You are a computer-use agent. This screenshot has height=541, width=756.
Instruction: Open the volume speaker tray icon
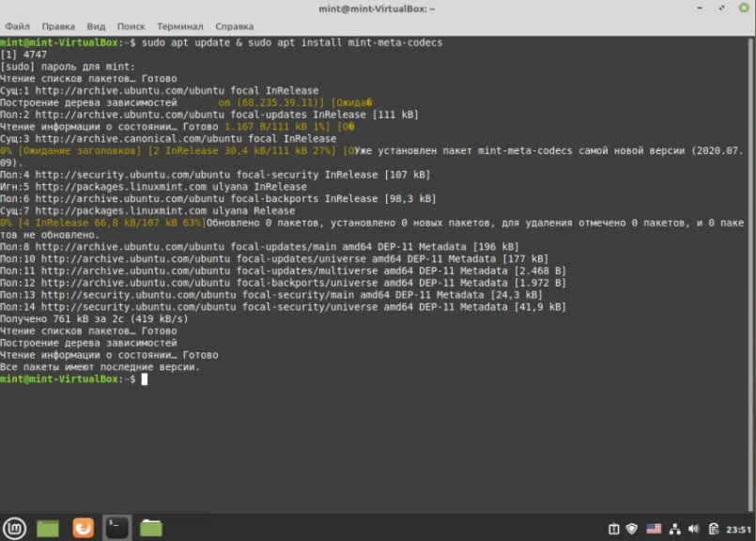[x=694, y=529]
